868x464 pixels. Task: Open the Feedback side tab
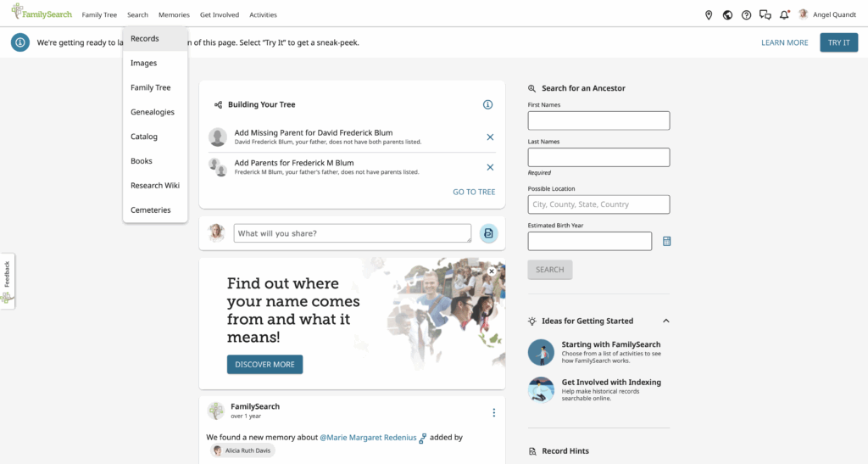[7, 281]
